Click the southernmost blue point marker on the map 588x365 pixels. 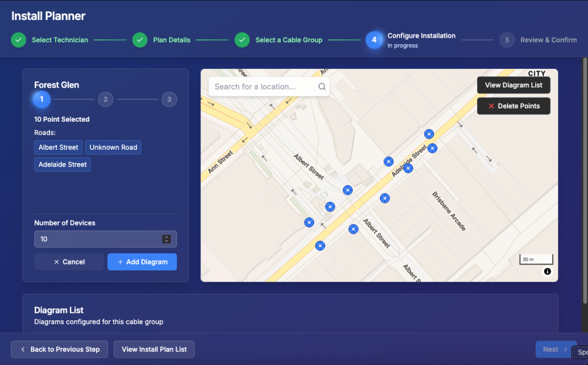320,246
